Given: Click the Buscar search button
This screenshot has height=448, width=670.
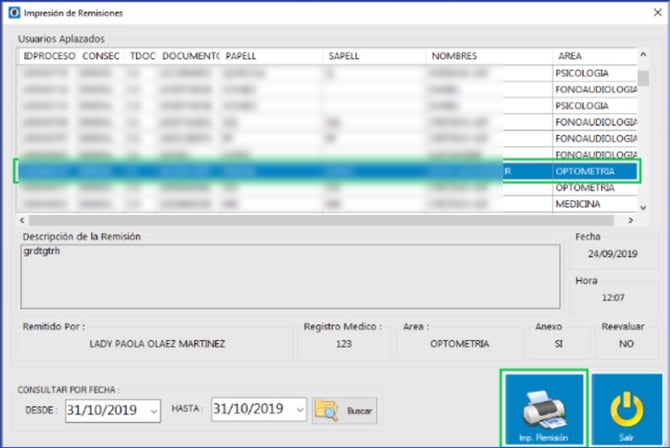Looking at the screenshot, I should click(x=345, y=410).
